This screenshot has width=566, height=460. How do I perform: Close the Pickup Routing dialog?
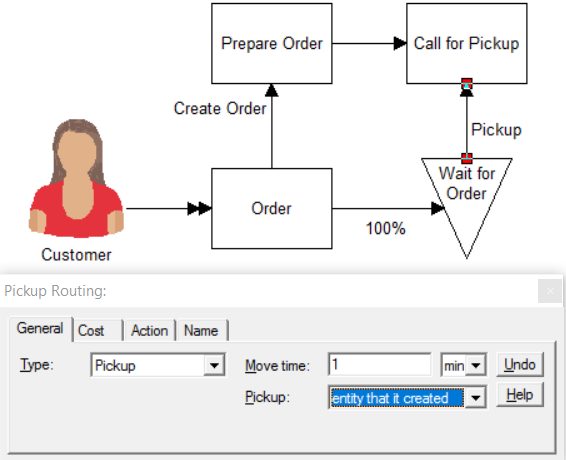click(550, 291)
